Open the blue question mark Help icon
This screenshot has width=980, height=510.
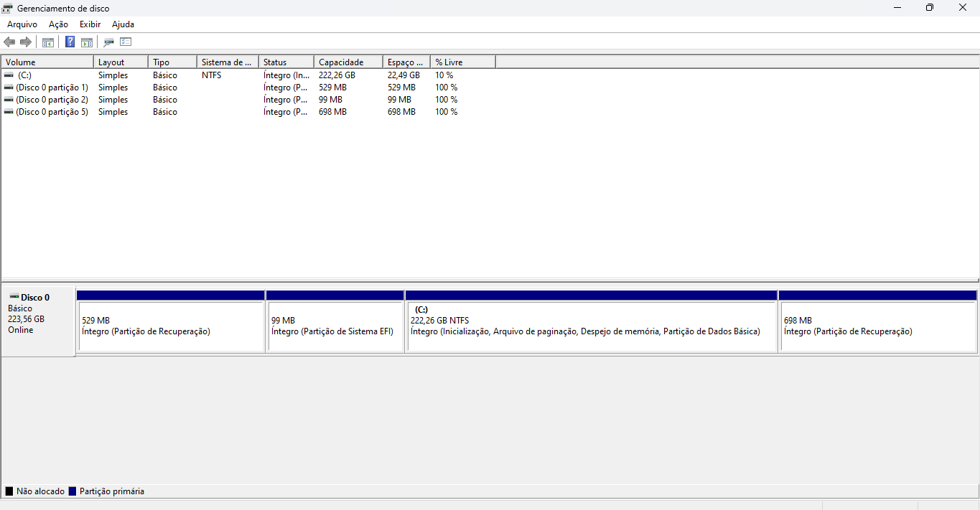coord(70,42)
